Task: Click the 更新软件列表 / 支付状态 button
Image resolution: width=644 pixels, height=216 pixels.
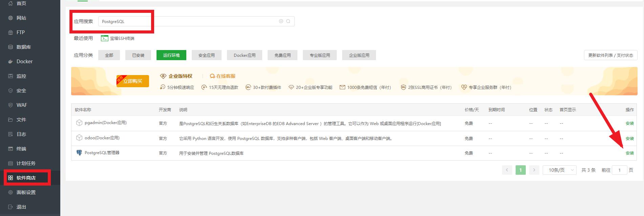Action: pyautogui.click(x=611, y=55)
